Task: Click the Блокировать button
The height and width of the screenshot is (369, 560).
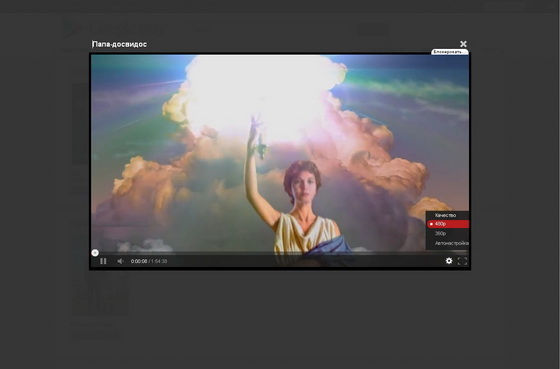Action: [x=450, y=52]
